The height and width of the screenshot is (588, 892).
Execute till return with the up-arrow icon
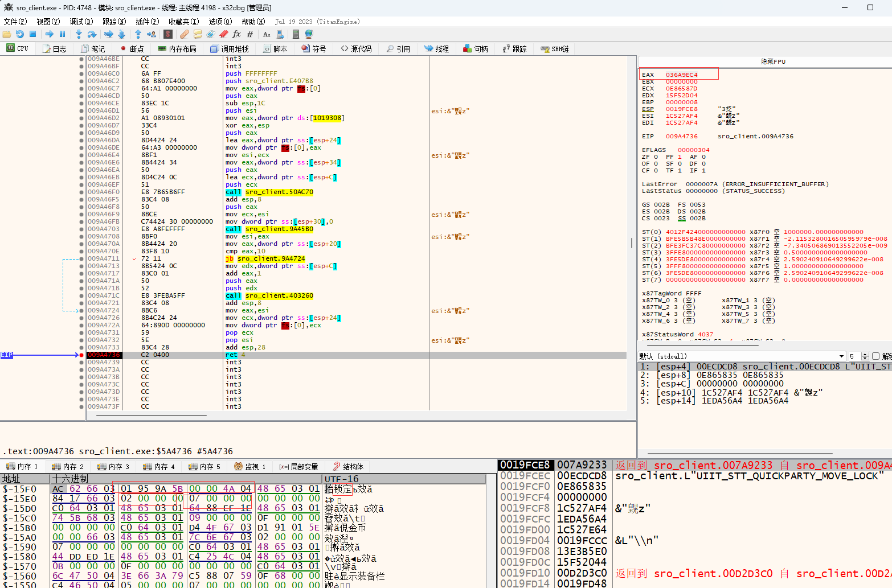(138, 34)
